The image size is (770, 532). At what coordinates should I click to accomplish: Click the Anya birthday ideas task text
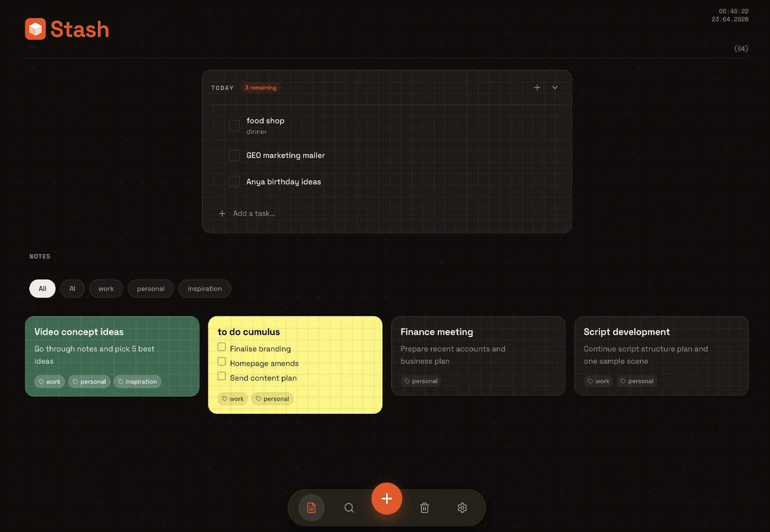click(x=283, y=181)
